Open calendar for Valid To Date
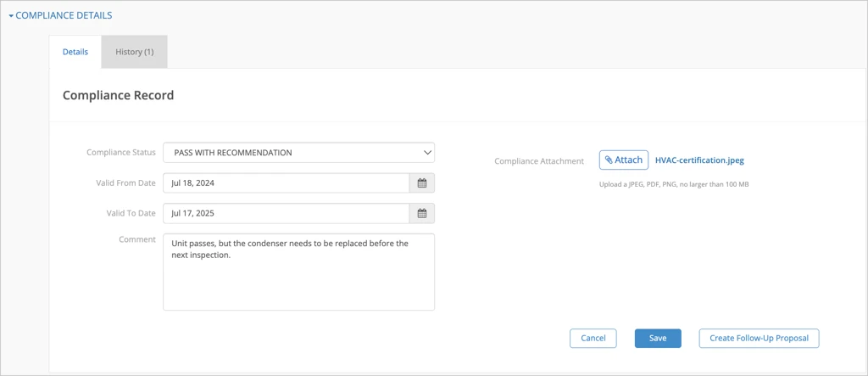 (422, 213)
